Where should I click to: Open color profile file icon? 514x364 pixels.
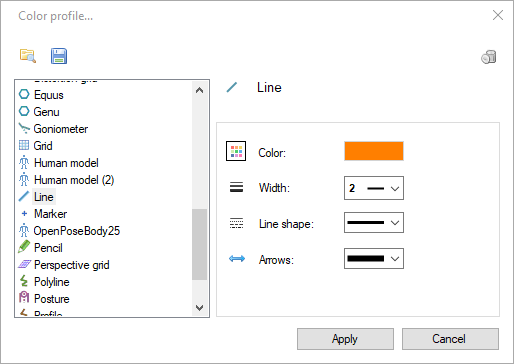tap(28, 56)
